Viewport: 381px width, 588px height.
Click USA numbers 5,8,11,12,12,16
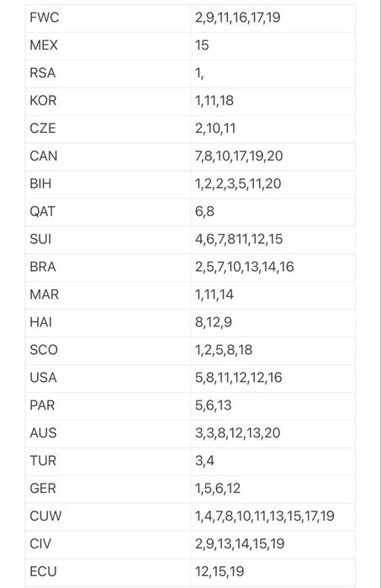273,379
